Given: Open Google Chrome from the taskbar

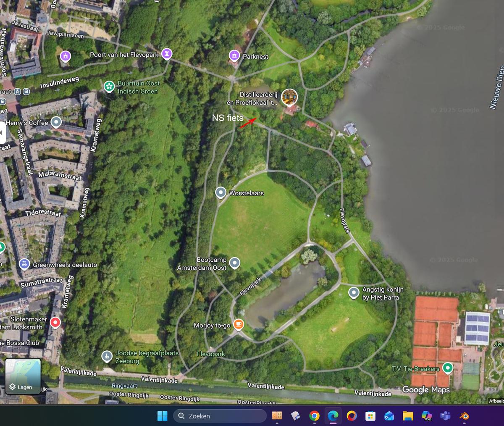Looking at the screenshot, I should click(314, 416).
